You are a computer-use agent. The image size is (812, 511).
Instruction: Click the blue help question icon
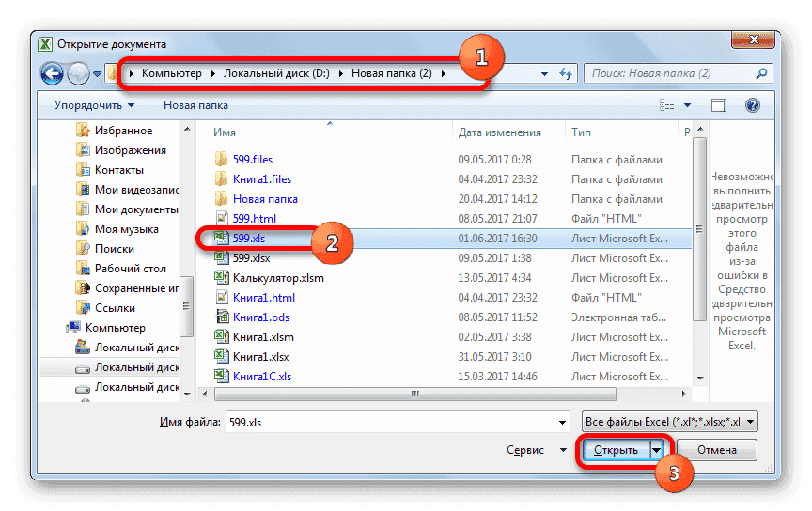(752, 105)
